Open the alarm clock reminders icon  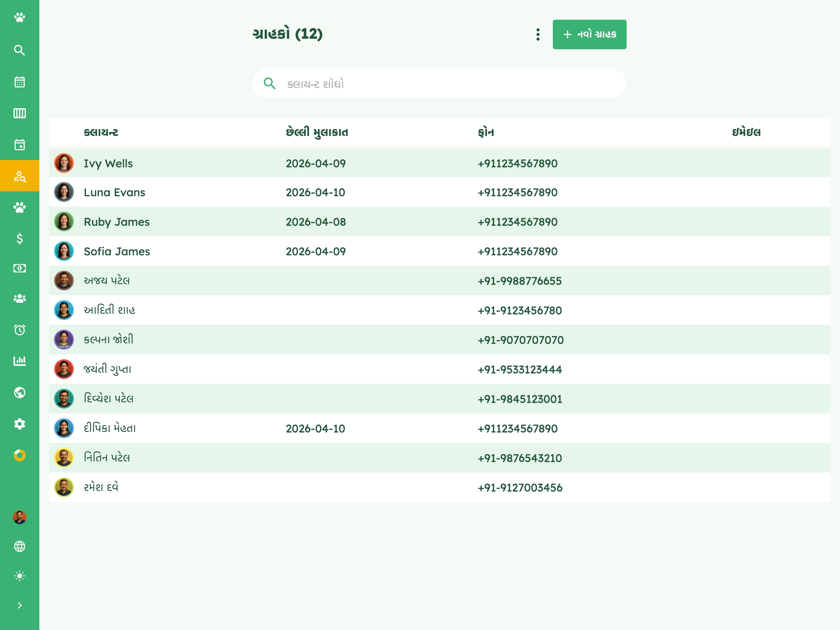pyautogui.click(x=19, y=329)
